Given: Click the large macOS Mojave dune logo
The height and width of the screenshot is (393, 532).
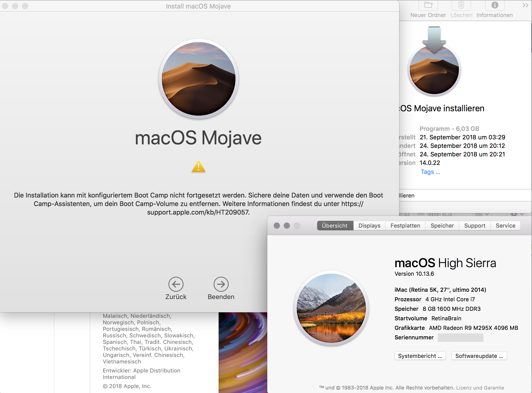Looking at the screenshot, I should click(199, 79).
